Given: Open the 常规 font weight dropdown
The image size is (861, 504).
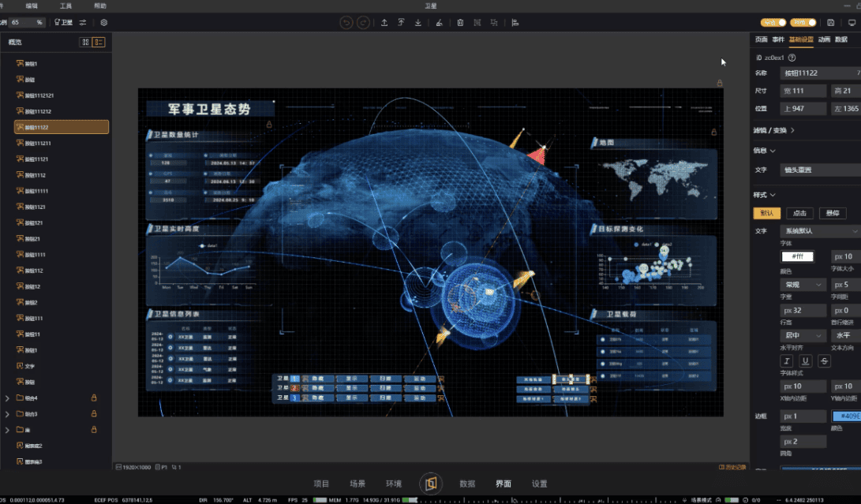Looking at the screenshot, I should 803,284.
